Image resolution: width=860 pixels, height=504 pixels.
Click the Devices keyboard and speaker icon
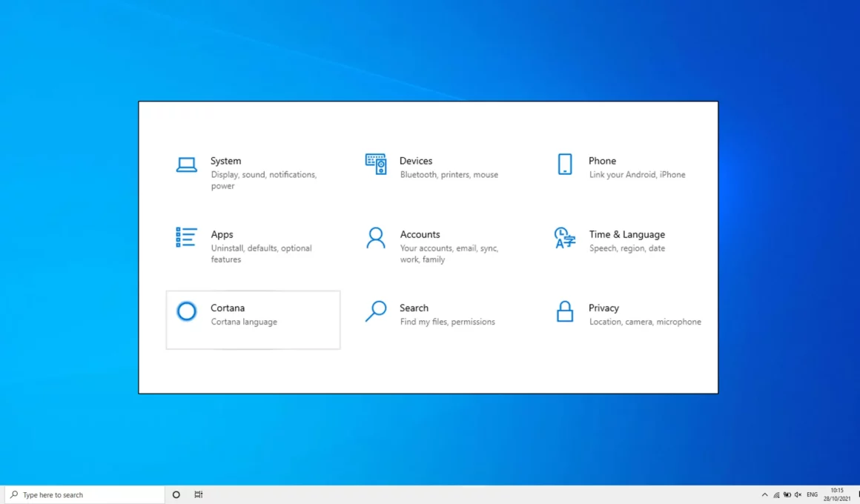click(x=376, y=164)
